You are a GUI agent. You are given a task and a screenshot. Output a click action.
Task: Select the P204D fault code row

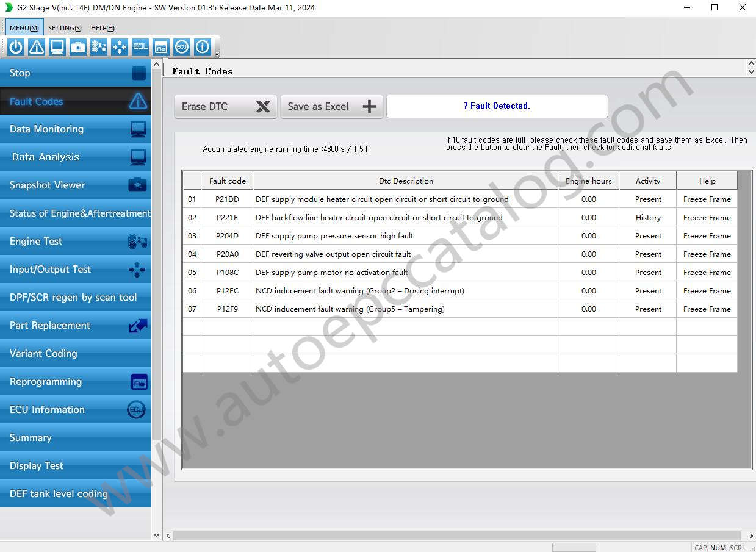coord(227,236)
